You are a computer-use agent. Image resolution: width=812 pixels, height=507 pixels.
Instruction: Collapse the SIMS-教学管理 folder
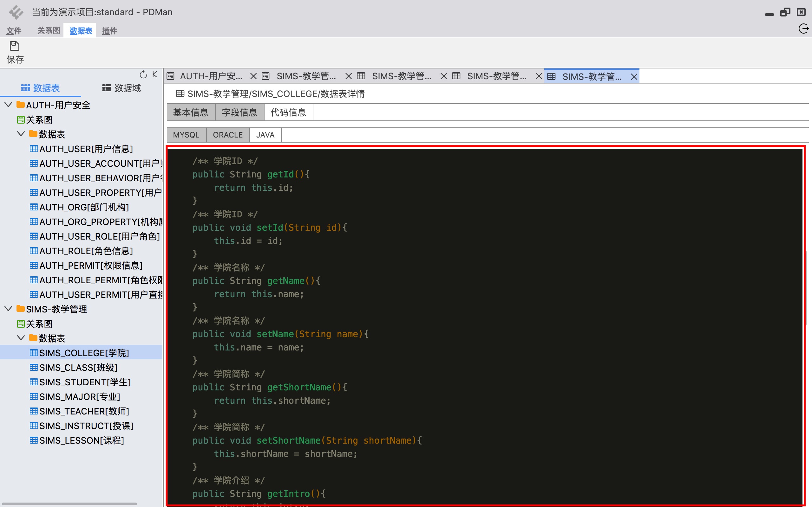pyautogui.click(x=8, y=309)
